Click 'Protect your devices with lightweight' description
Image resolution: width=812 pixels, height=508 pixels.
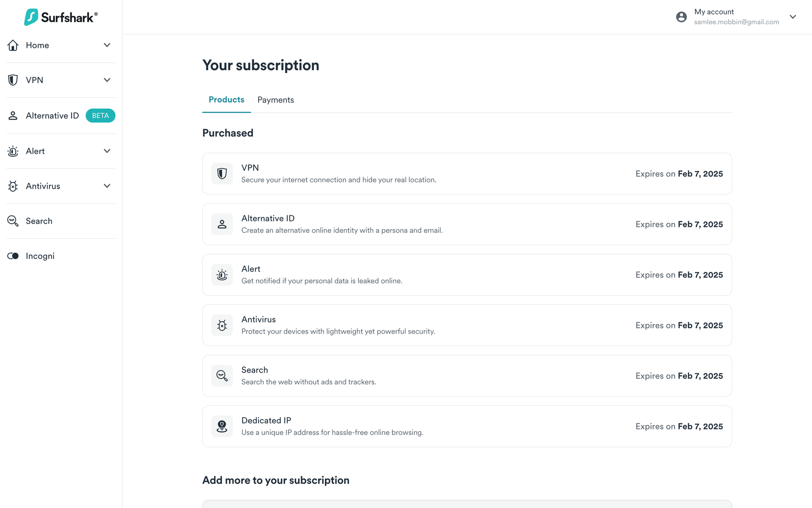point(338,331)
